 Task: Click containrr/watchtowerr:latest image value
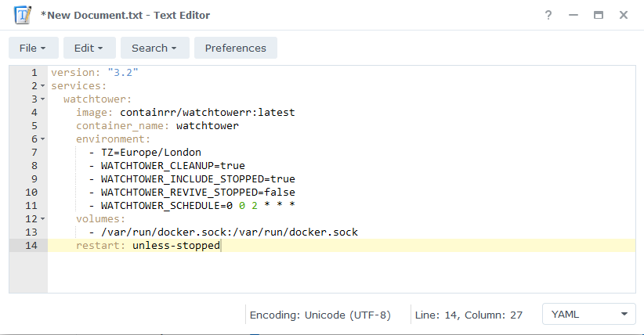(x=208, y=113)
